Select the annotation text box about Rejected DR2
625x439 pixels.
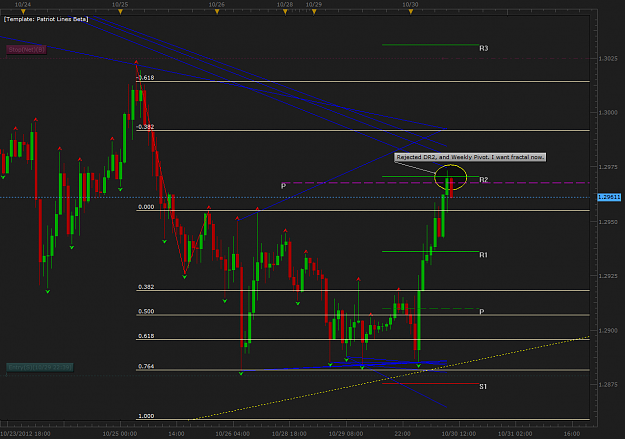tap(470, 157)
